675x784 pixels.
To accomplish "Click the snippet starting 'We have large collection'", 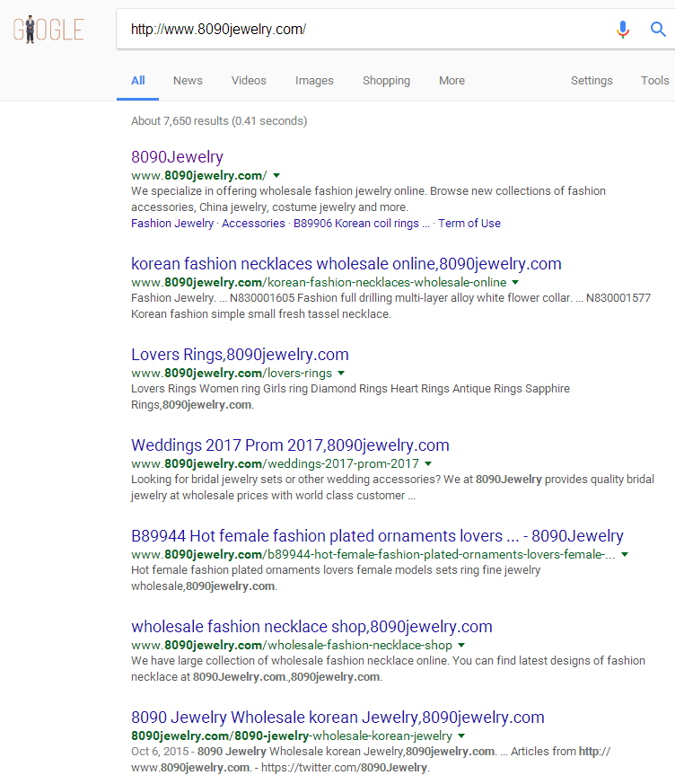I will [x=388, y=668].
